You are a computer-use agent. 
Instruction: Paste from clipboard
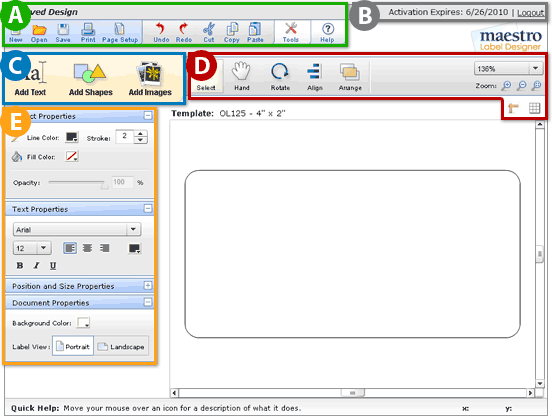tap(255, 33)
